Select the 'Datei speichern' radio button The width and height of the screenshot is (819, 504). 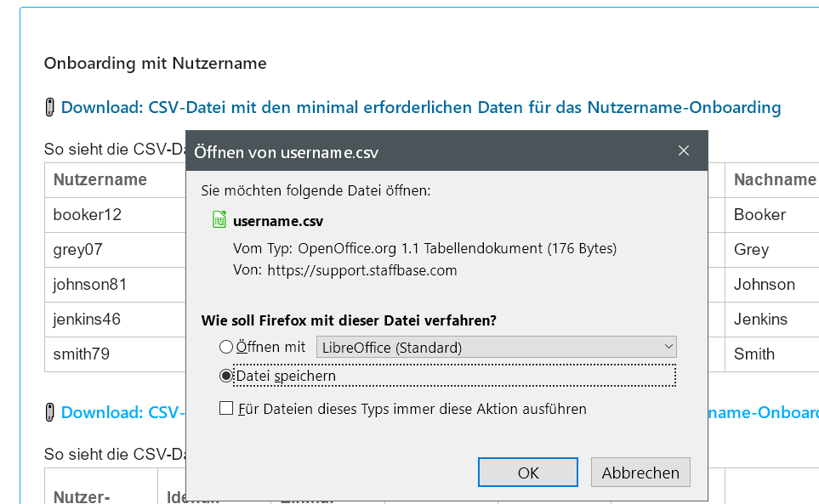pos(225,376)
